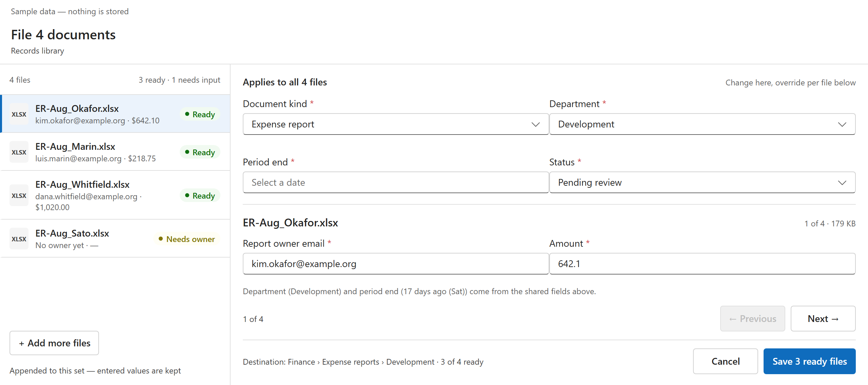Image resolution: width=868 pixels, height=385 pixels.
Task: Go to the Next file
Action: (x=823, y=319)
